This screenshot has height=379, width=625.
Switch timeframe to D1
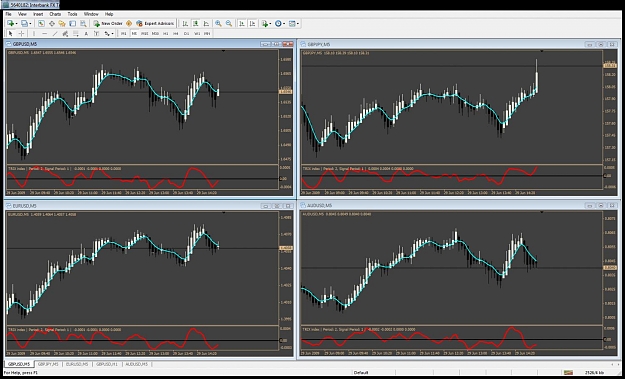pyautogui.click(x=186, y=33)
